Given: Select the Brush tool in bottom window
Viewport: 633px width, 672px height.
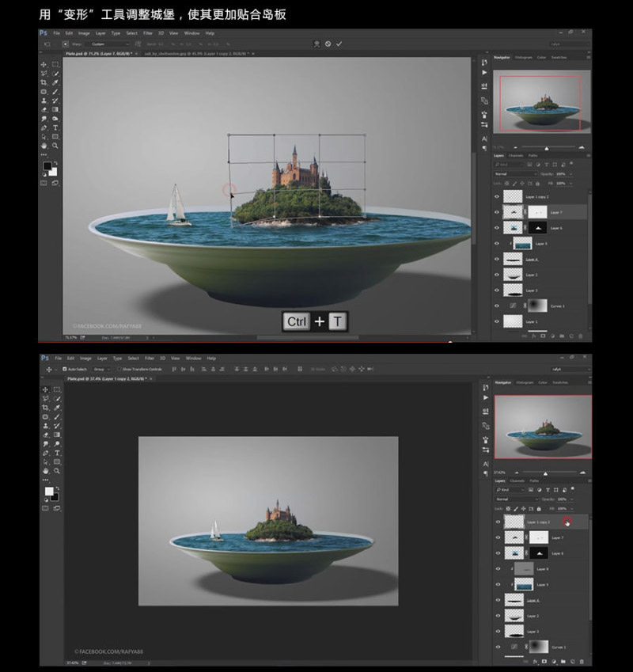Looking at the screenshot, I should [58, 416].
